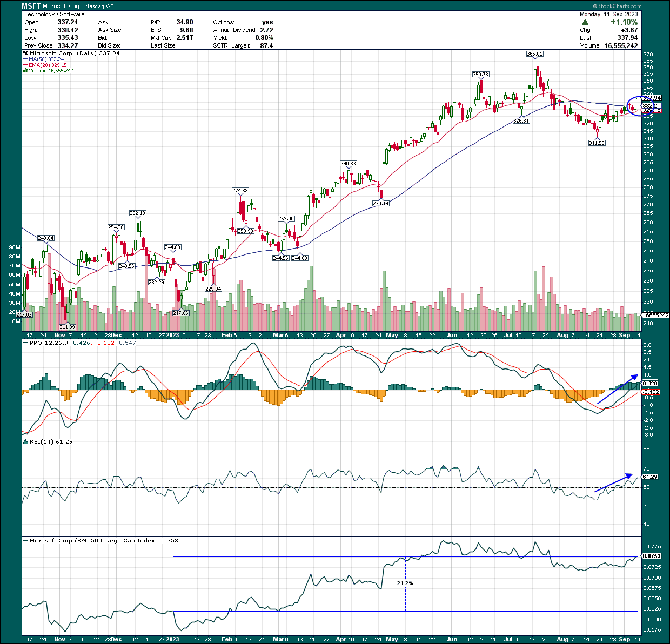Click the MSFT ticker symbol in header
This screenshot has height=644, width=670.
[x=31, y=6]
